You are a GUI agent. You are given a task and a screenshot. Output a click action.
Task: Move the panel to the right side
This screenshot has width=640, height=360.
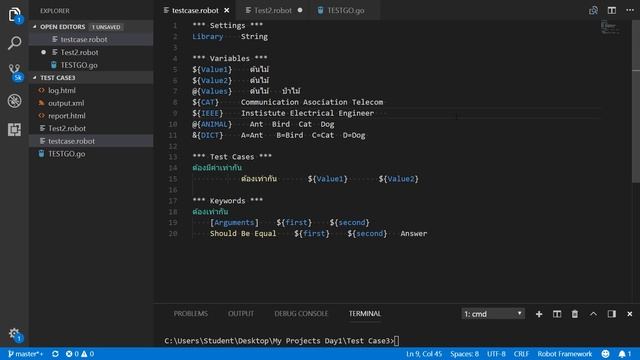pyautogui.click(x=611, y=314)
